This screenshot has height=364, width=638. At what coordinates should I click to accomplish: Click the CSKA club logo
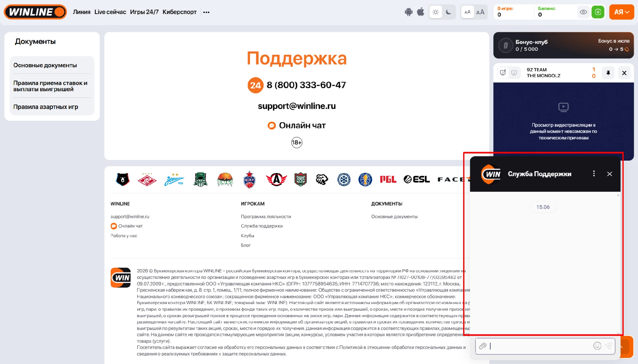pyautogui.click(x=249, y=179)
